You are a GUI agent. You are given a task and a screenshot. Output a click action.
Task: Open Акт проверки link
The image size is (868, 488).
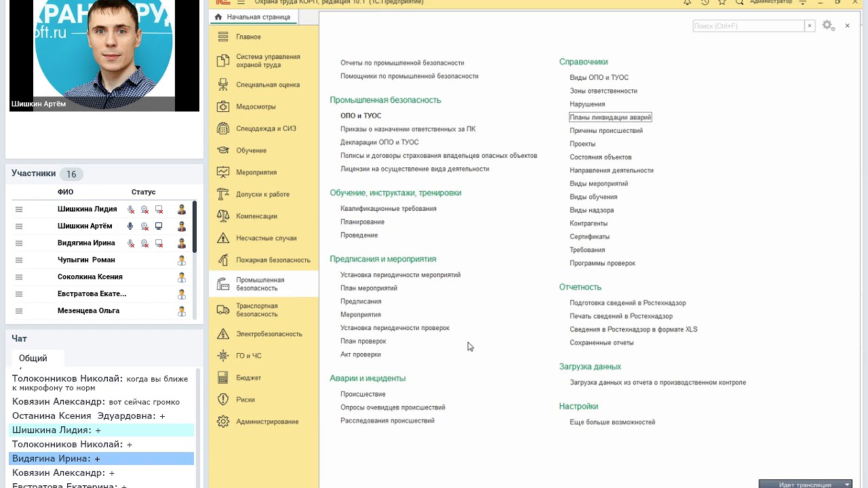[361, 354]
